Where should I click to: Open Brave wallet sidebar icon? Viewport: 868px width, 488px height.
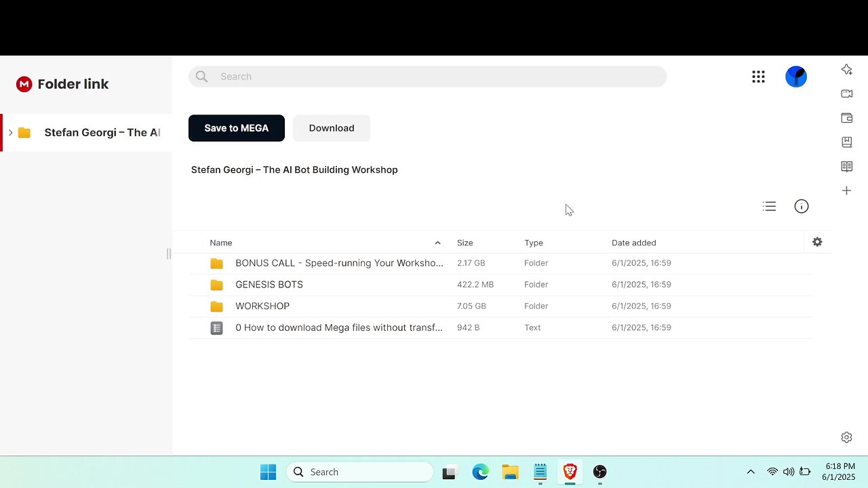(846, 118)
